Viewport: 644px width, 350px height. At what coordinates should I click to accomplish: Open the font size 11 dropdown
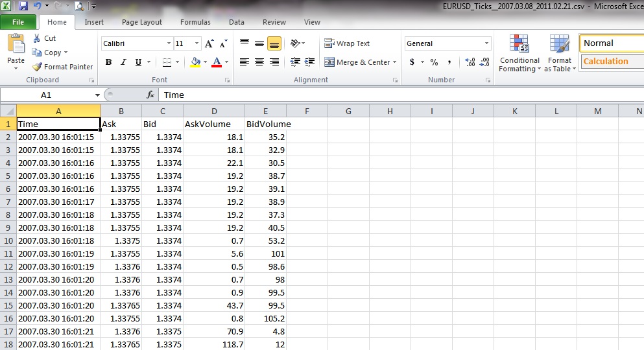tap(197, 43)
